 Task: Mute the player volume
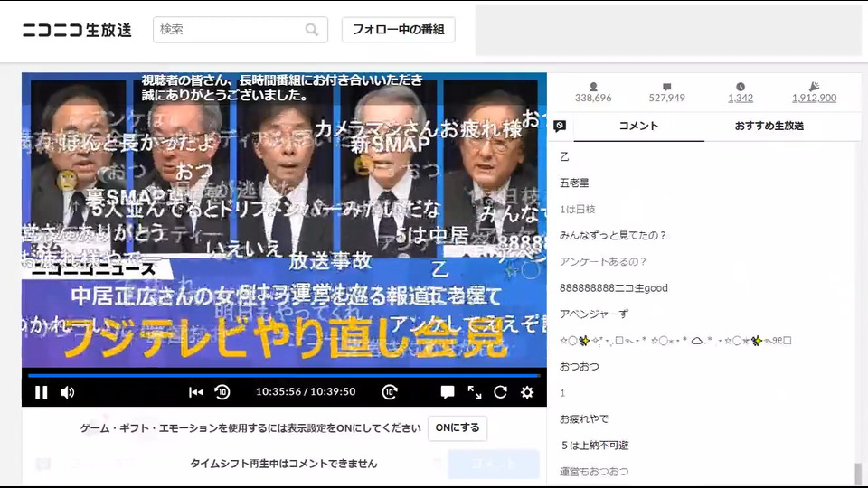pos(68,392)
